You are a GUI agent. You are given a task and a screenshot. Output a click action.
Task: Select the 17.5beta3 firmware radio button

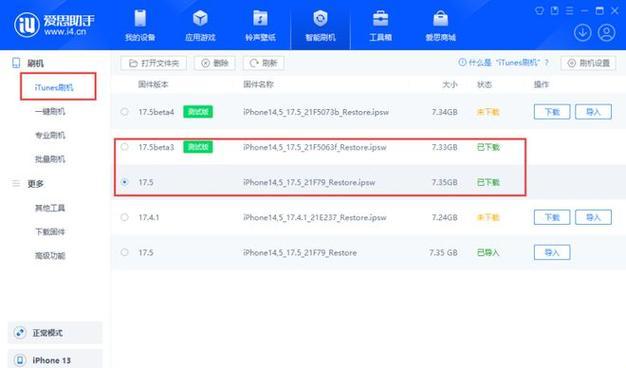(x=125, y=147)
